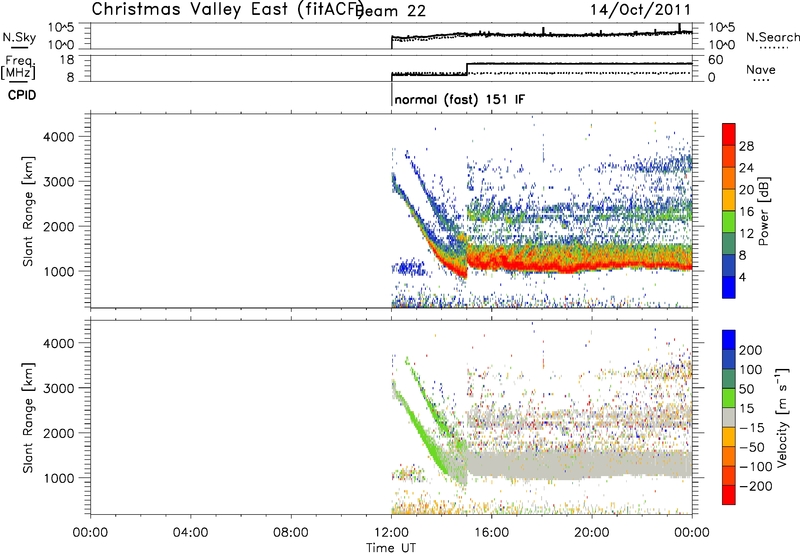Click the '3000' tick on the velocity panel axis
Image resolution: width=800 pixels, height=554 pixels.
[59, 388]
